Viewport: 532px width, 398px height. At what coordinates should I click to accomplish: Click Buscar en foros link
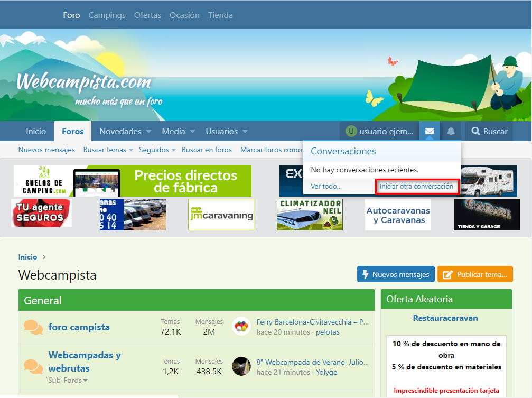pos(207,150)
